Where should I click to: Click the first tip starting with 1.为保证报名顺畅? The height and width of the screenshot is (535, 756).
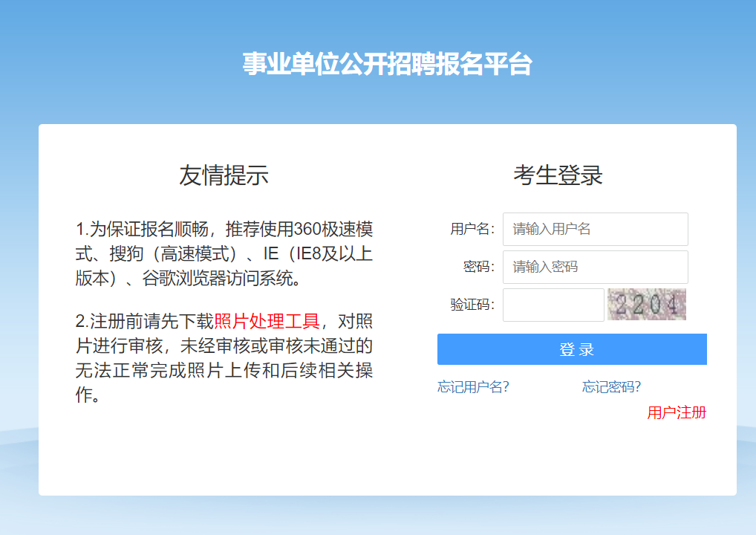point(224,253)
